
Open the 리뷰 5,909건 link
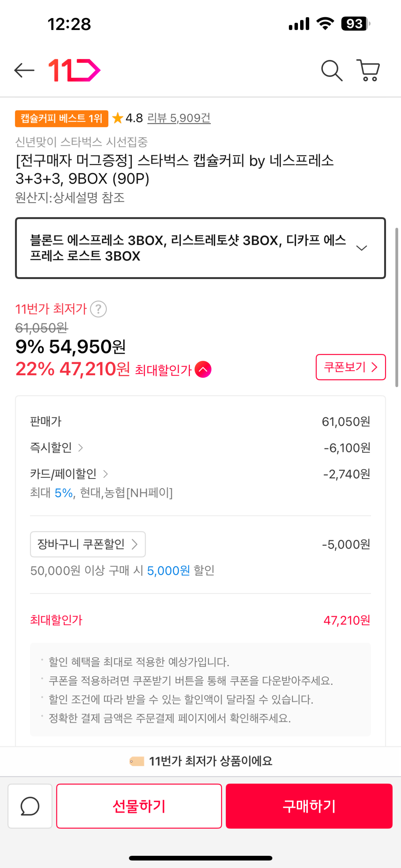[x=179, y=118]
